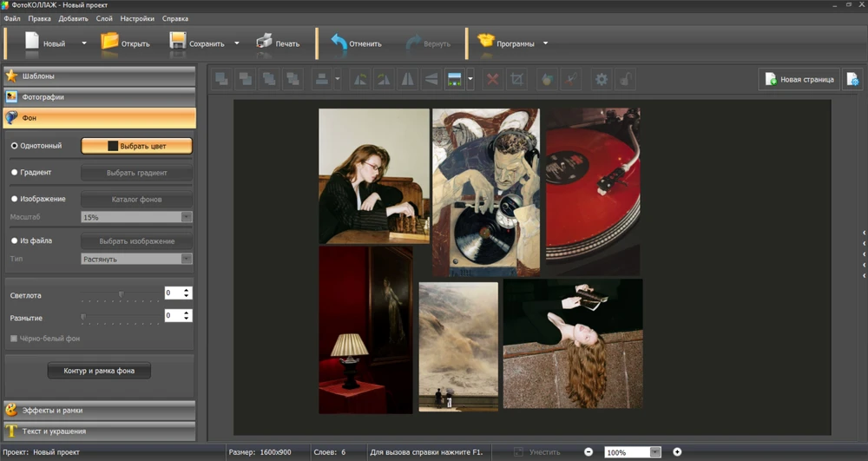Select the Изображение background option

pyautogui.click(x=14, y=199)
